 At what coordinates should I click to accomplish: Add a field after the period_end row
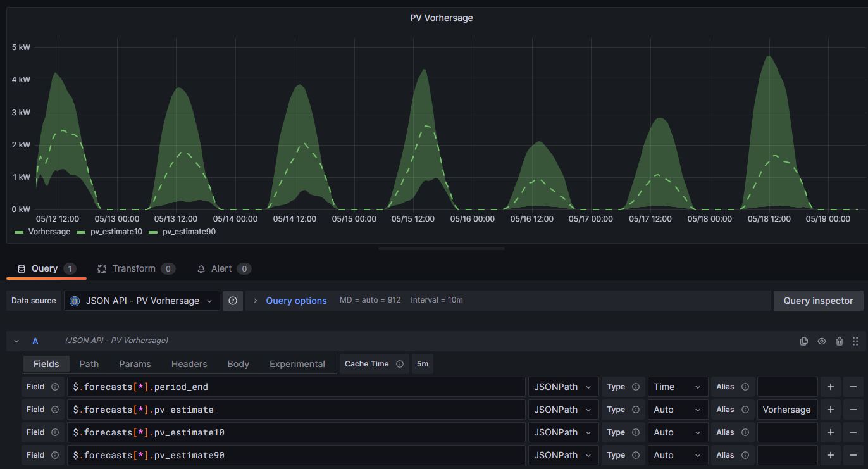pos(830,387)
